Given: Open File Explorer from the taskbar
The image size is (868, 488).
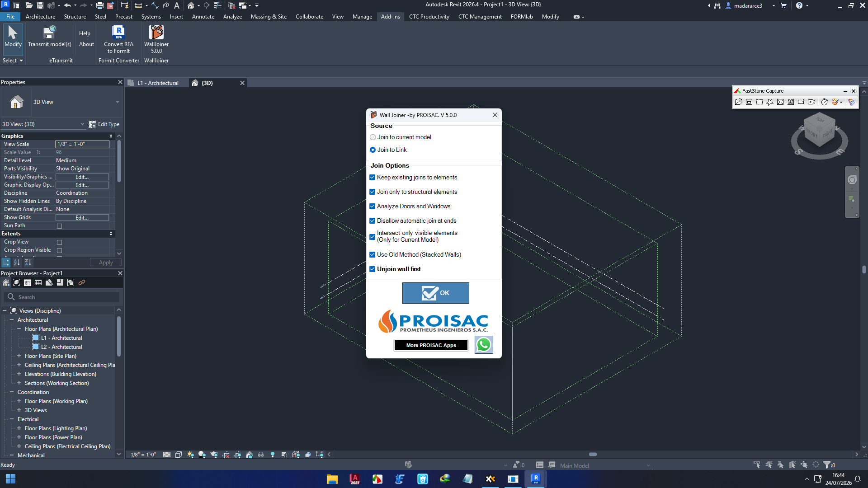Looking at the screenshot, I should coord(332,479).
